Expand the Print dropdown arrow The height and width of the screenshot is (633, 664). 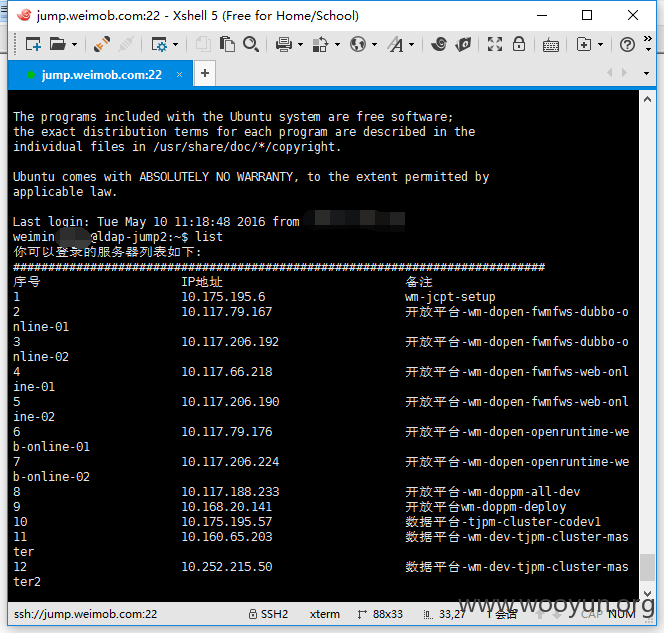click(300, 44)
